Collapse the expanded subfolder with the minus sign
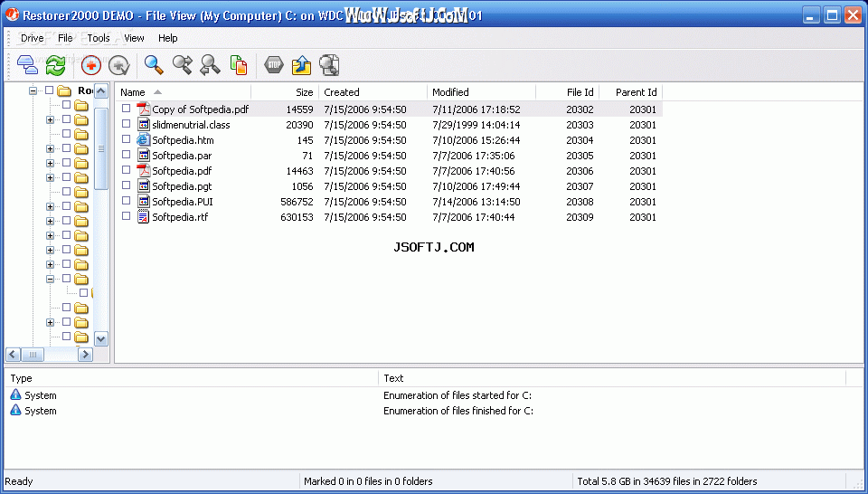 pos(51,279)
